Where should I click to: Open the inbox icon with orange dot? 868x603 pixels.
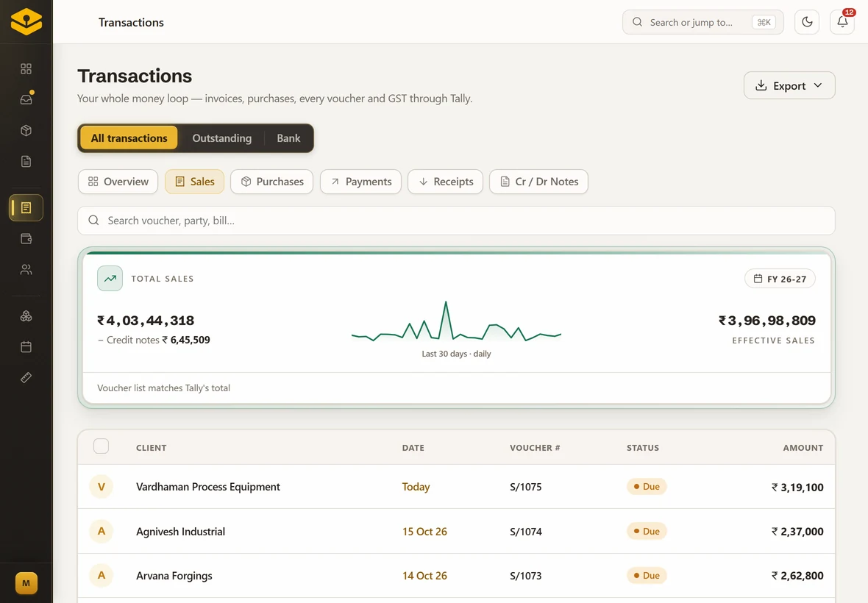(x=26, y=99)
